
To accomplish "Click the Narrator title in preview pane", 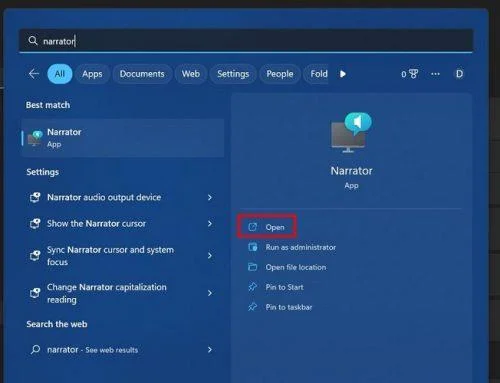I will coord(351,171).
